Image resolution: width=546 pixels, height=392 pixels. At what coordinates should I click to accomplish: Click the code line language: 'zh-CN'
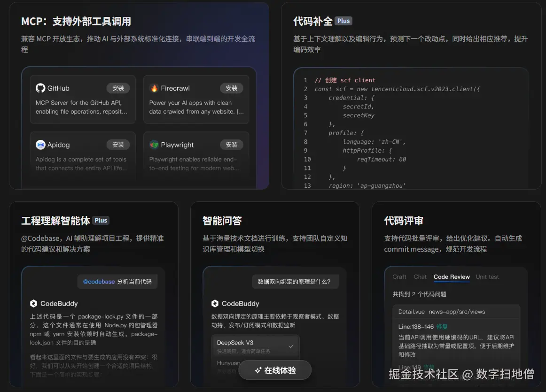(x=374, y=142)
